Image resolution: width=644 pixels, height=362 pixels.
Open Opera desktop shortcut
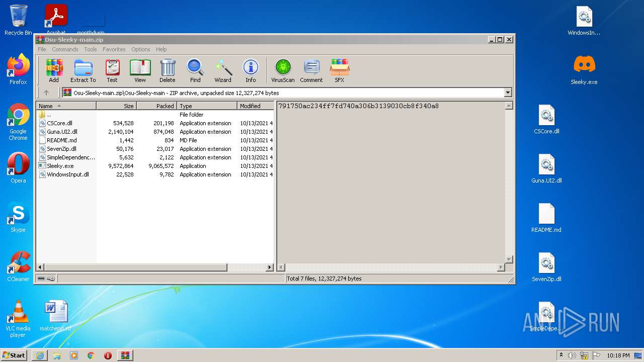tap(18, 168)
